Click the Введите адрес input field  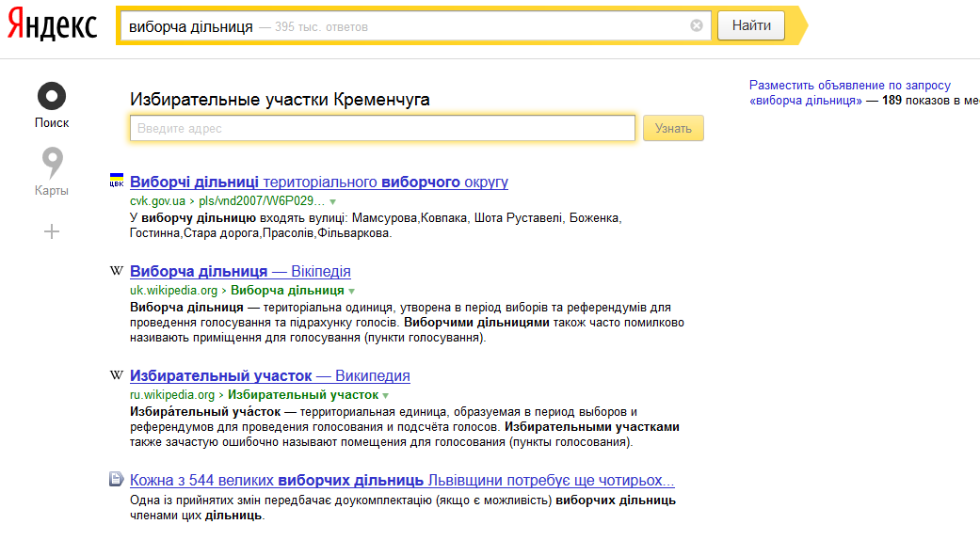382,128
